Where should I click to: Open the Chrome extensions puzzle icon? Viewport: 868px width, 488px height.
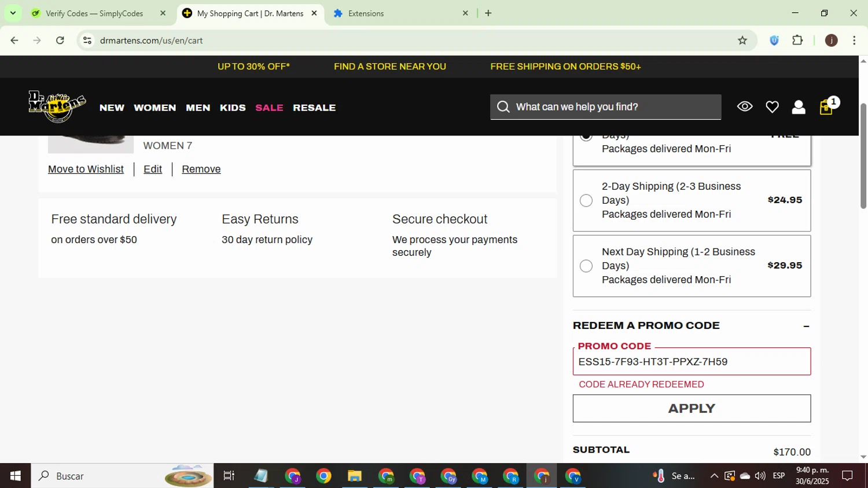coord(797,41)
